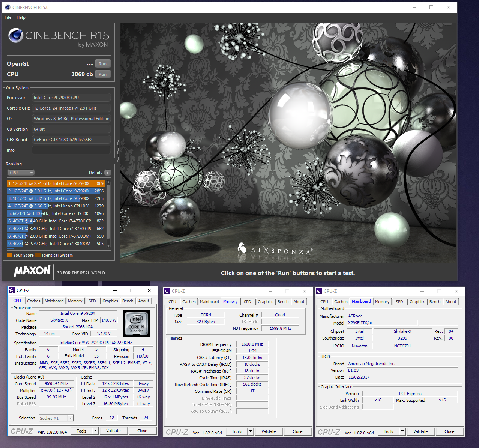
Task: Select the i7-3770 ranking row
Action: point(56,229)
